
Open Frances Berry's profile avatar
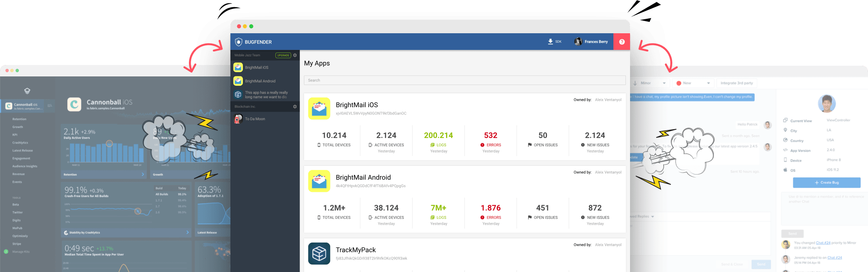click(578, 42)
